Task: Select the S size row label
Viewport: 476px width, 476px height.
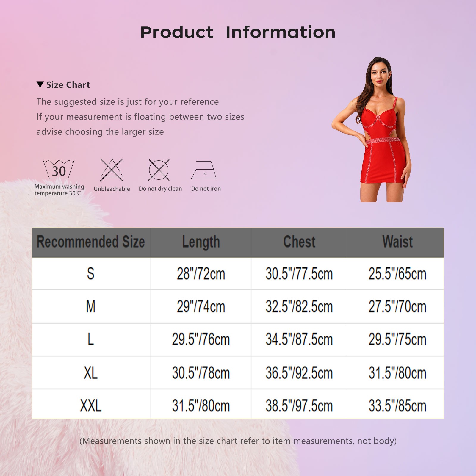Action: [91, 273]
